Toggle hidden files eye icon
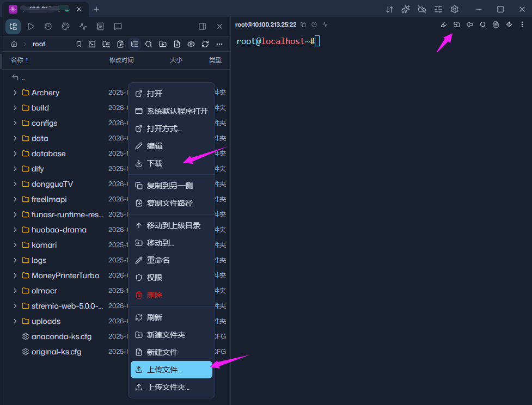 [191, 44]
